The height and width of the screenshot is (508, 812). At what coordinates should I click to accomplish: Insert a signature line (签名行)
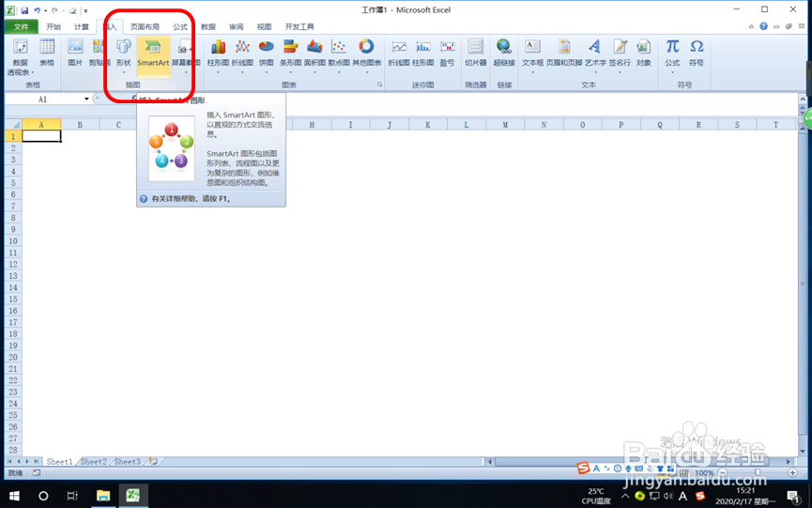620,54
